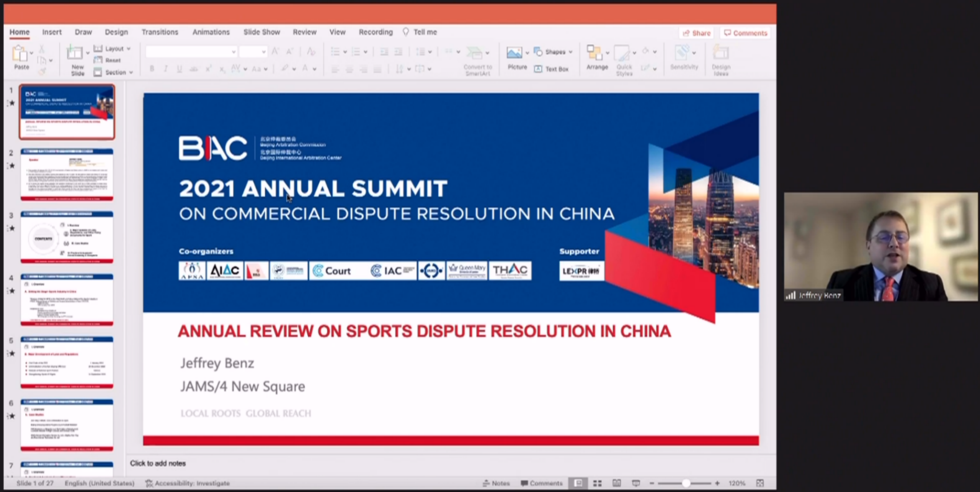Click the Shape Fill bucket icon
Image resolution: width=980 pixels, height=492 pixels.
point(646,51)
